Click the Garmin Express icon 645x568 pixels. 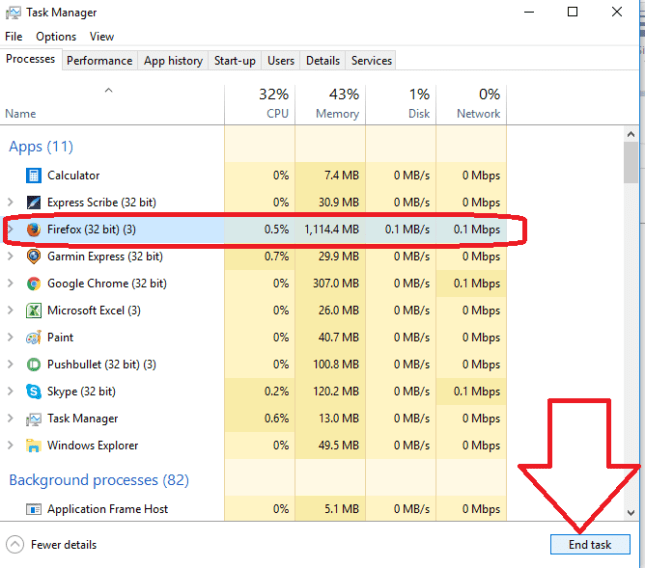pyautogui.click(x=33, y=257)
